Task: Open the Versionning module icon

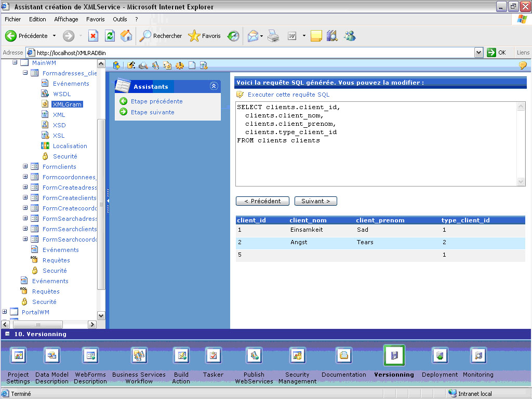Action: 394,356
